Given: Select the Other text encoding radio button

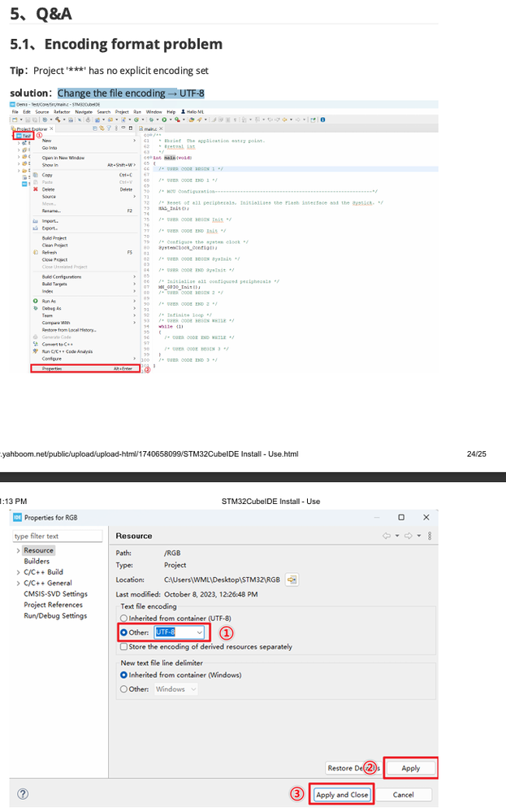Looking at the screenshot, I should pos(123,632).
